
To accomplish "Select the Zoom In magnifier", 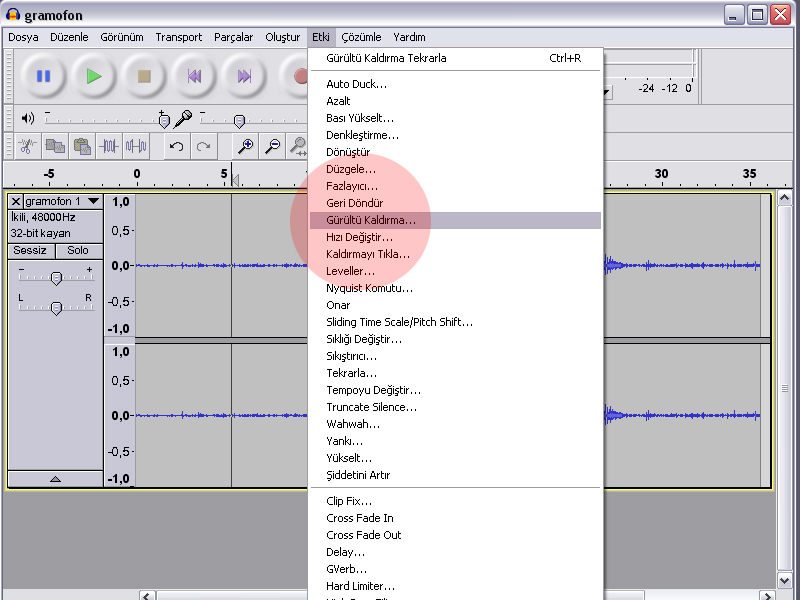I will click(x=245, y=146).
